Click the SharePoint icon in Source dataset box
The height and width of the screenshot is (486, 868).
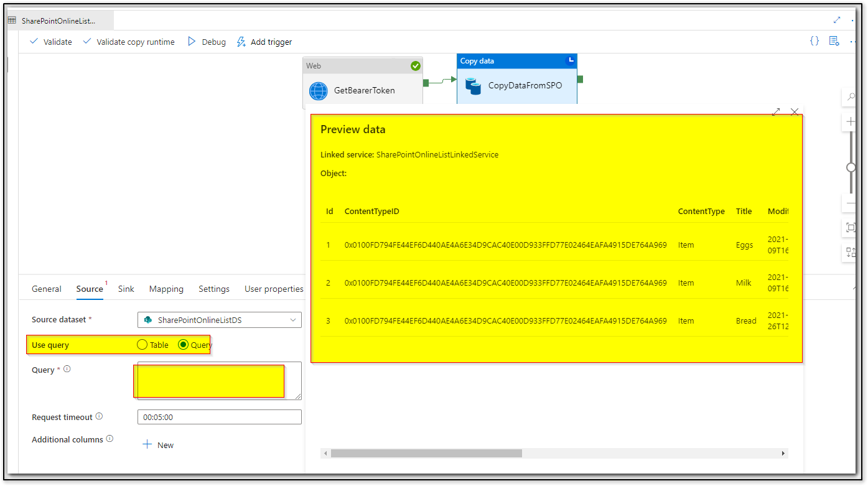148,320
